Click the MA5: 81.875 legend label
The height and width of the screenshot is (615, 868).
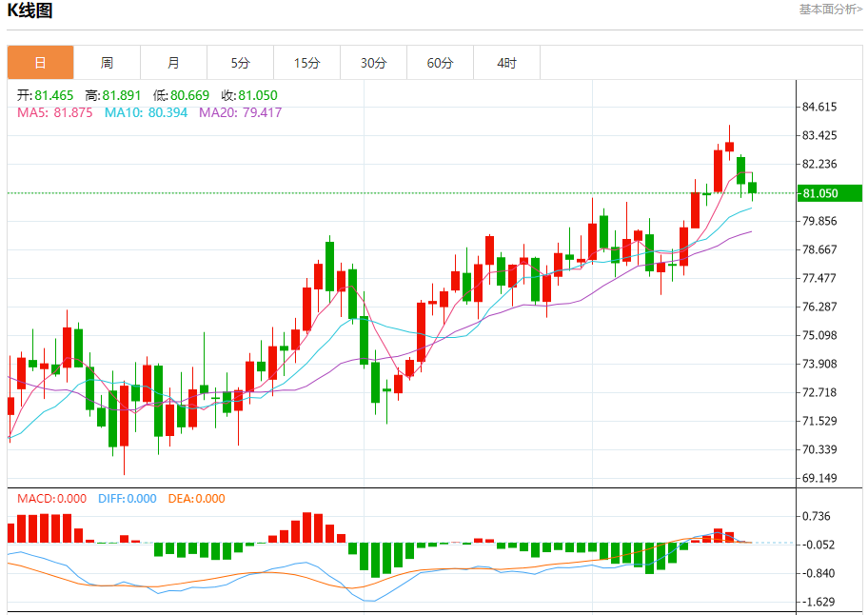(55, 112)
